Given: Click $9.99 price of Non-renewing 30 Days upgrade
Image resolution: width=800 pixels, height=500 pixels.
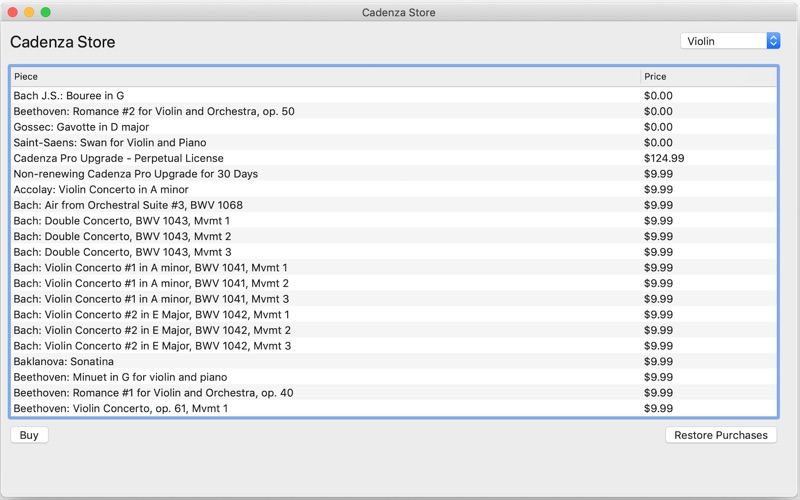Looking at the screenshot, I should [x=658, y=174].
